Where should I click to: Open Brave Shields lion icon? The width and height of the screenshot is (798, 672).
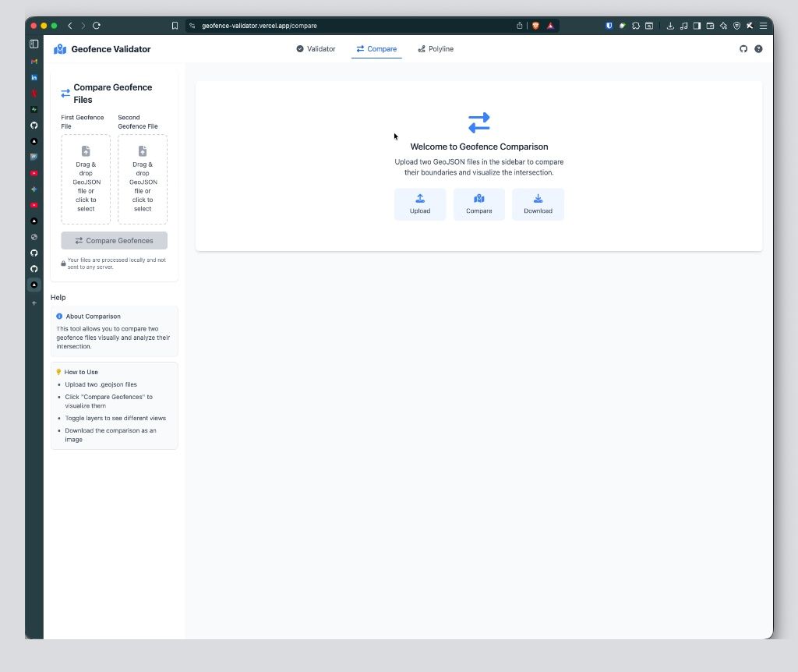pos(535,26)
